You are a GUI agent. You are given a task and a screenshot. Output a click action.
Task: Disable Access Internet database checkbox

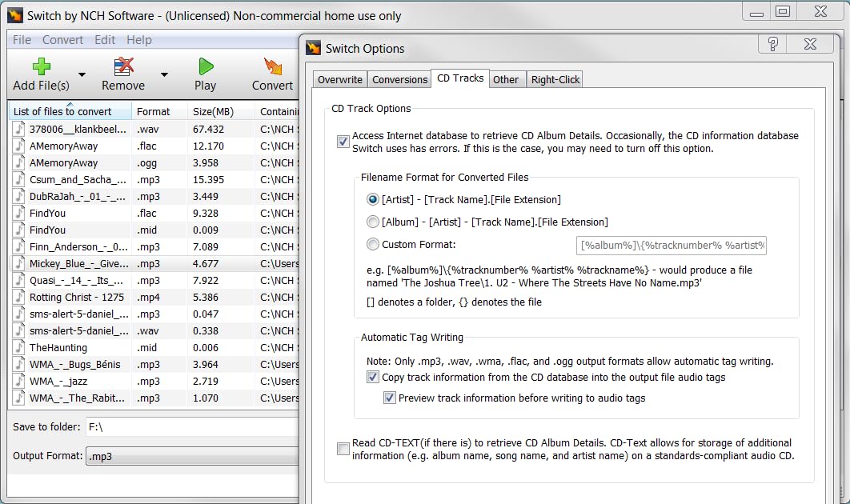(343, 142)
